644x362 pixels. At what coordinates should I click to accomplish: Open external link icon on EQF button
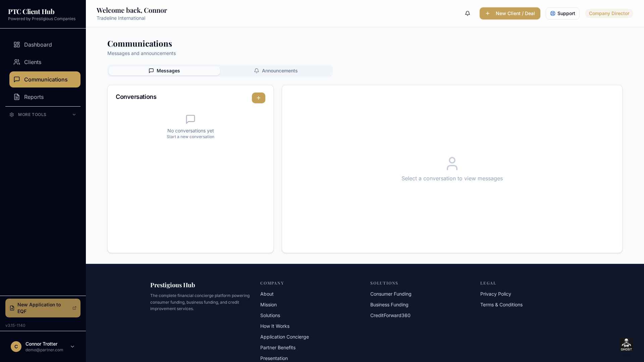point(74,308)
